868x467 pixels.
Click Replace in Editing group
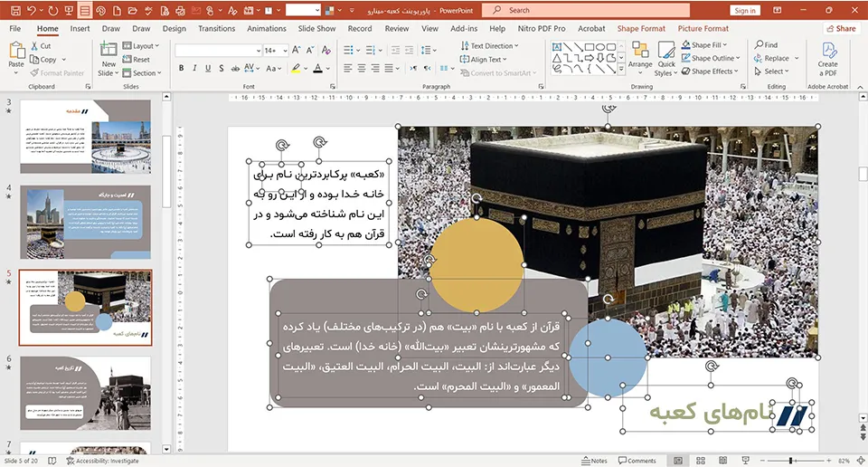(771, 58)
